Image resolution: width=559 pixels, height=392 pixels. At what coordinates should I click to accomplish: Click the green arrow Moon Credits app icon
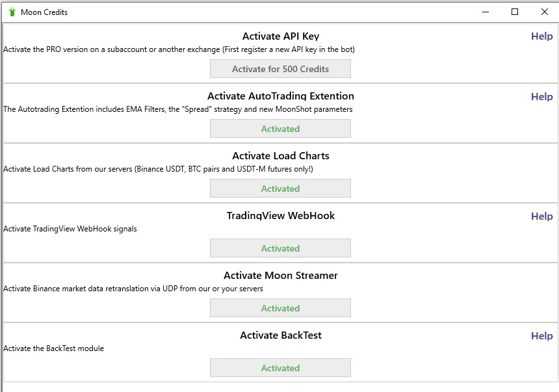12,12
